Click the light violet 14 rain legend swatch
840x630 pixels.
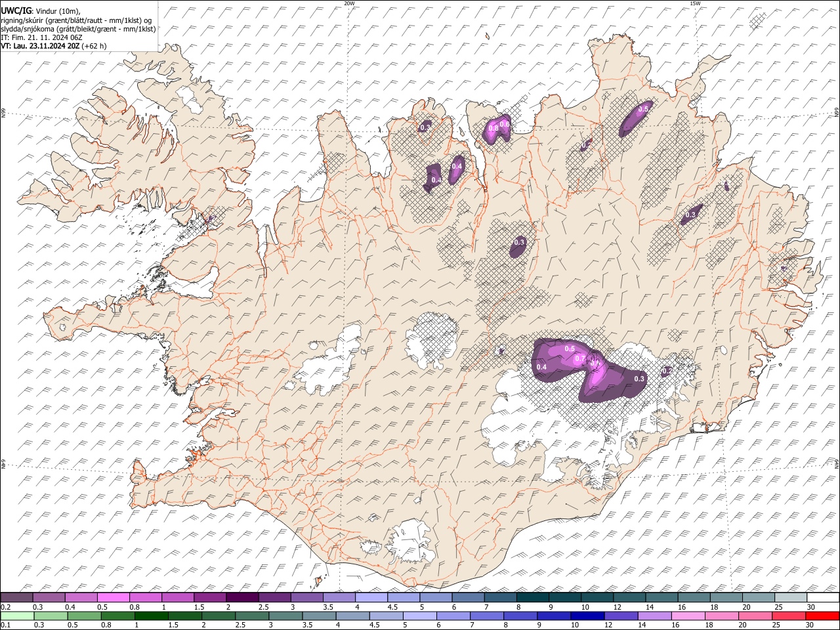tap(655, 616)
